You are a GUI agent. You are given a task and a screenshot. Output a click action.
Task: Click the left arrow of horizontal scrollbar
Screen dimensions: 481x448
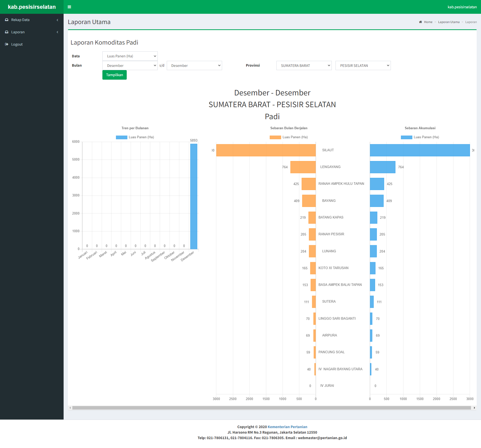pyautogui.click(x=70, y=408)
